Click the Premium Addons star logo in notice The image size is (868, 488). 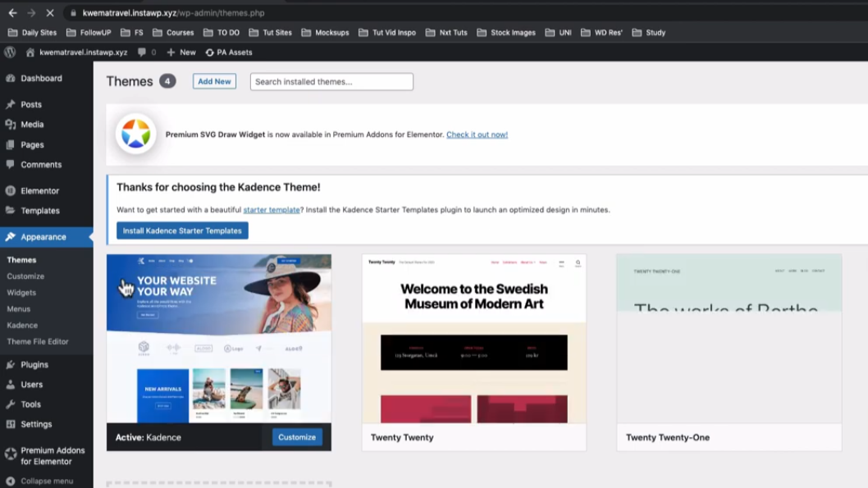tap(136, 134)
